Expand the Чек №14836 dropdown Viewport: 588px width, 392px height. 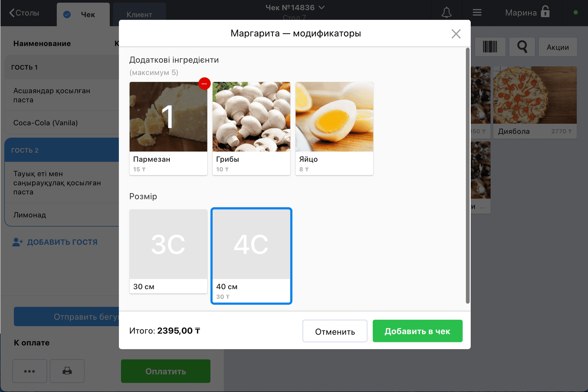coord(295,8)
